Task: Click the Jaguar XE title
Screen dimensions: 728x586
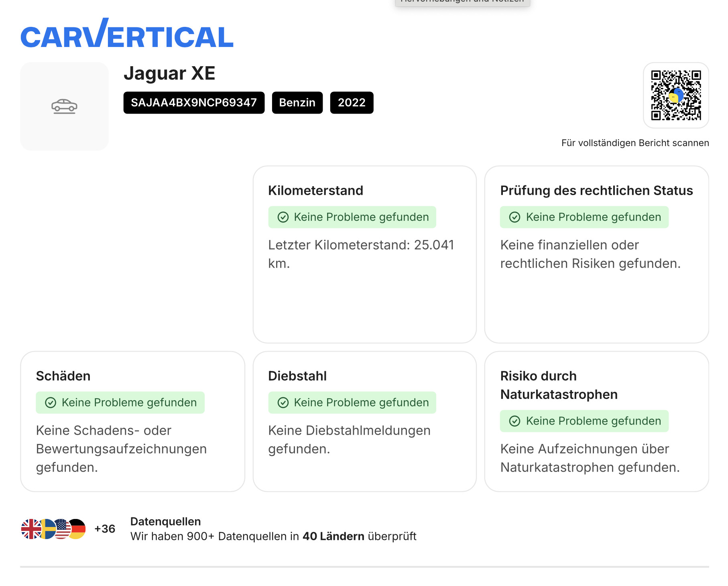Action: point(169,73)
